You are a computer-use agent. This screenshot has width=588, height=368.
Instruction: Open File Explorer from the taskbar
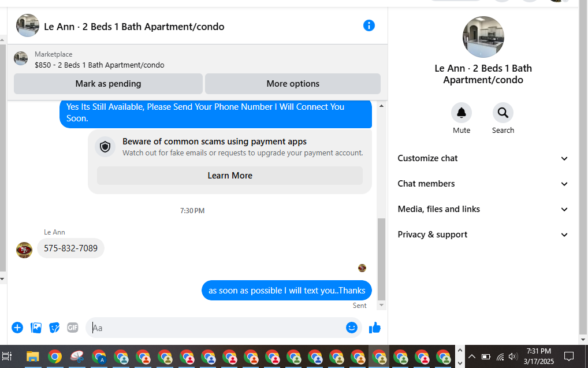[x=32, y=356]
